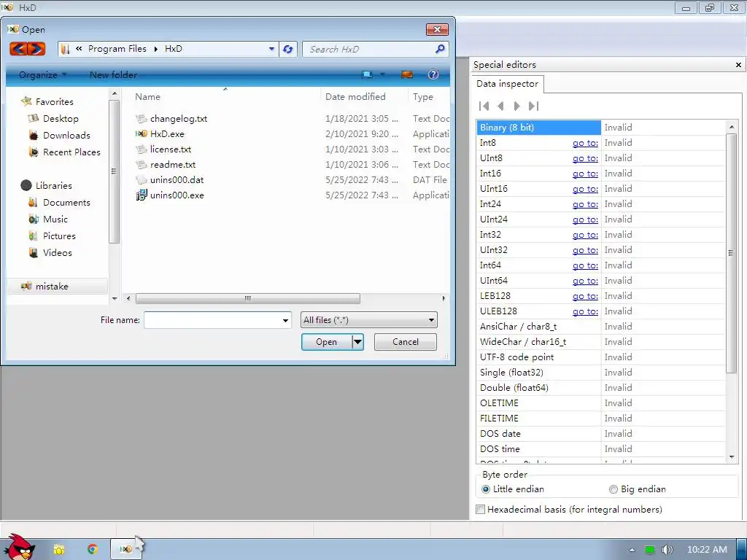The width and height of the screenshot is (747, 560).
Task: Cancel the Open dialog
Action: pyautogui.click(x=406, y=342)
